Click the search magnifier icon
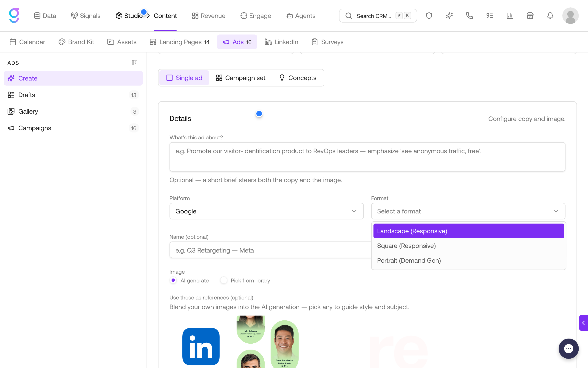This screenshot has height=368, width=588. pyautogui.click(x=349, y=16)
